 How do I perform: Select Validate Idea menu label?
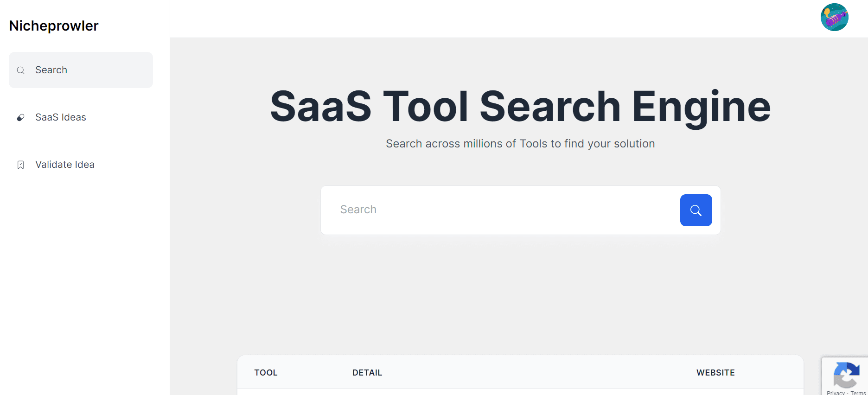pos(65,165)
